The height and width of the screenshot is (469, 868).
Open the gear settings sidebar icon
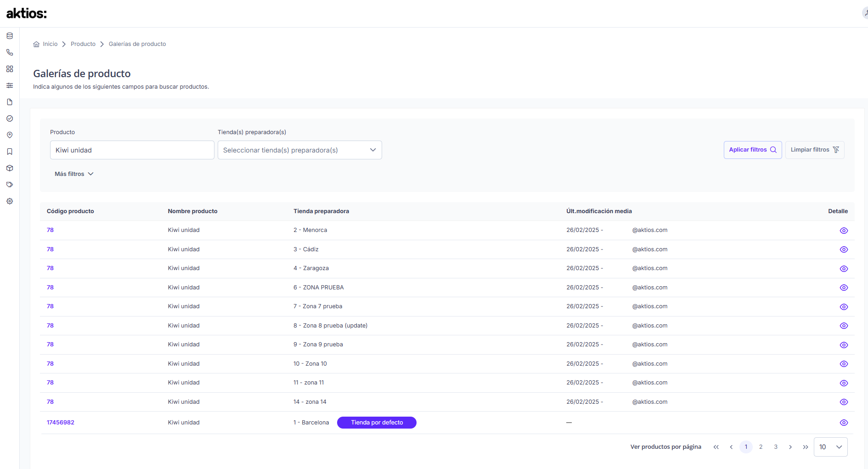[x=10, y=201]
